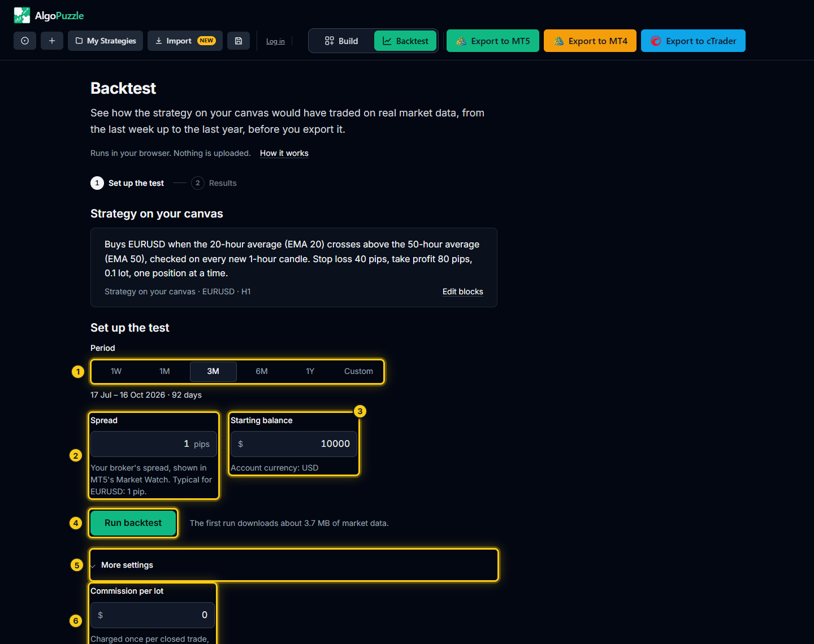814x644 pixels.
Task: Click the "Backtest" page heading
Action: (x=123, y=88)
